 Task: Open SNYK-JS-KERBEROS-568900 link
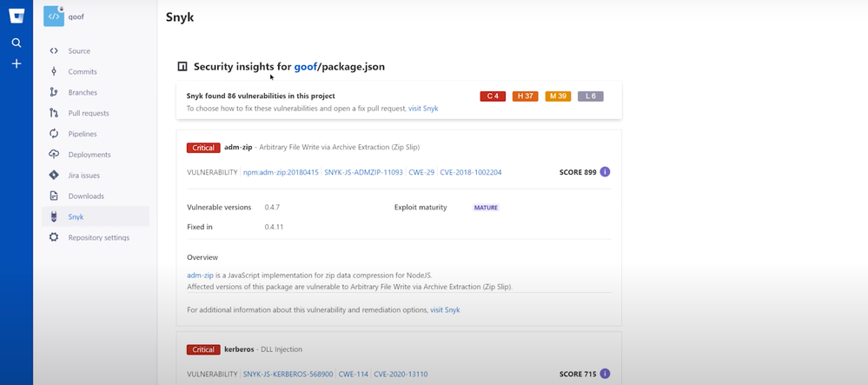click(x=288, y=374)
